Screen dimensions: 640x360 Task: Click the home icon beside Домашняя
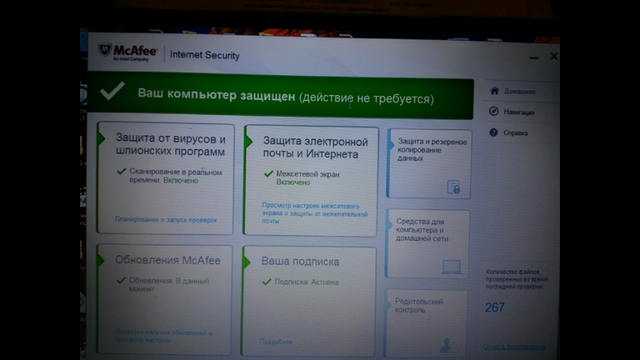click(494, 91)
